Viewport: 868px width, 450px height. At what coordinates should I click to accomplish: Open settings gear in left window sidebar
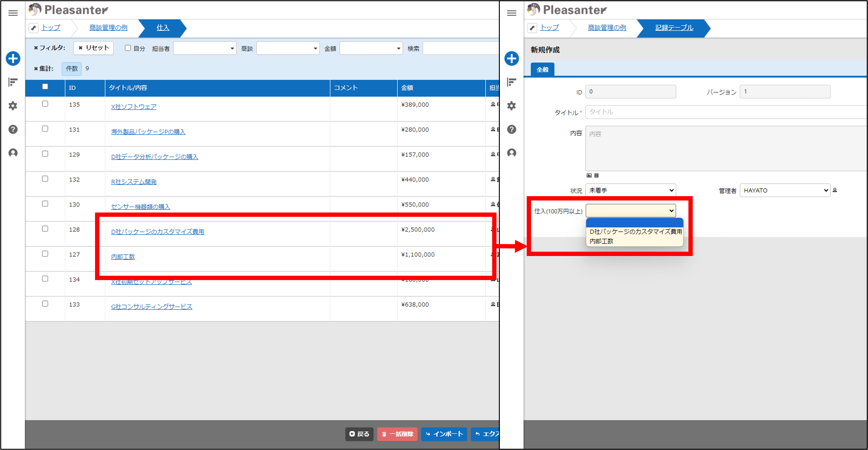pyautogui.click(x=13, y=106)
